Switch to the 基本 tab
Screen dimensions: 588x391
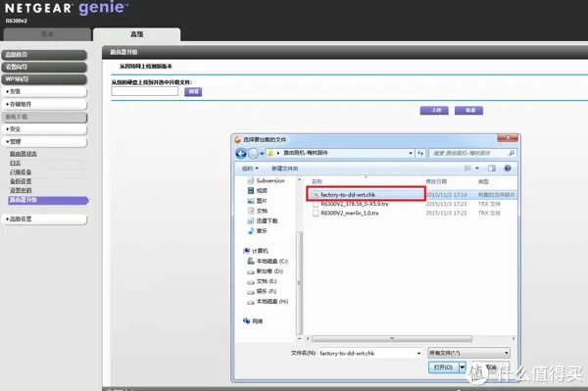click(47, 34)
